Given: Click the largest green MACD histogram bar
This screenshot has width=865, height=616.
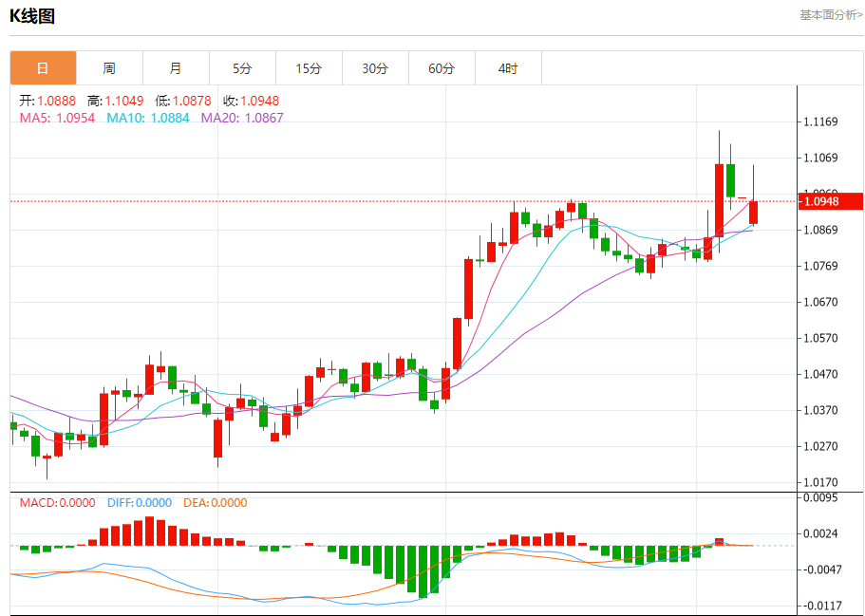Looking at the screenshot, I should point(423,572).
